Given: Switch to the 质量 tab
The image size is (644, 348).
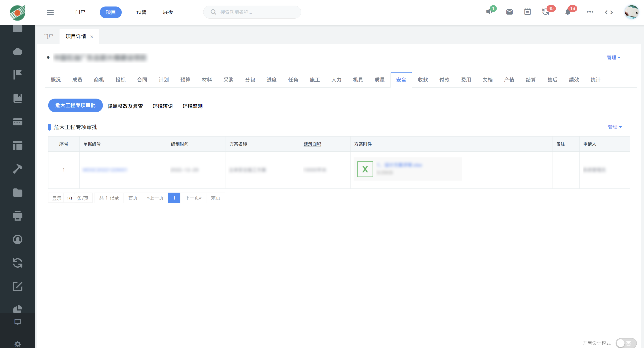Looking at the screenshot, I should (379, 80).
